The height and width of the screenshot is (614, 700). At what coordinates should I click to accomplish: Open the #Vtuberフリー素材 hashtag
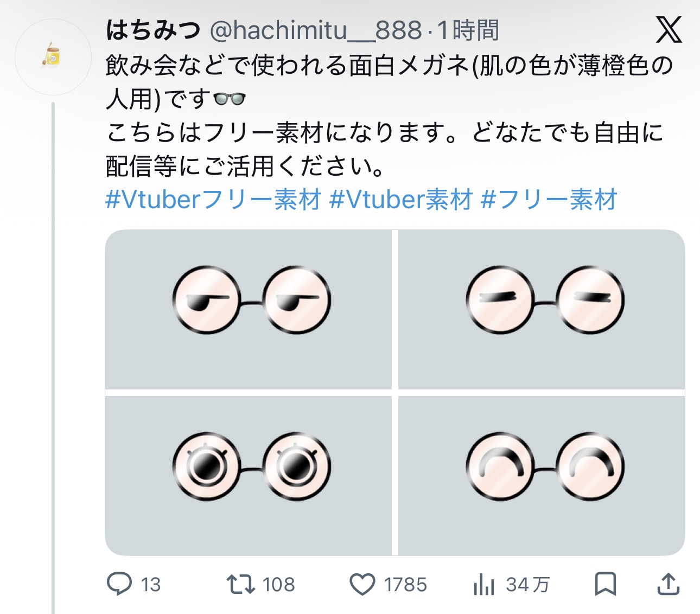coord(213,200)
